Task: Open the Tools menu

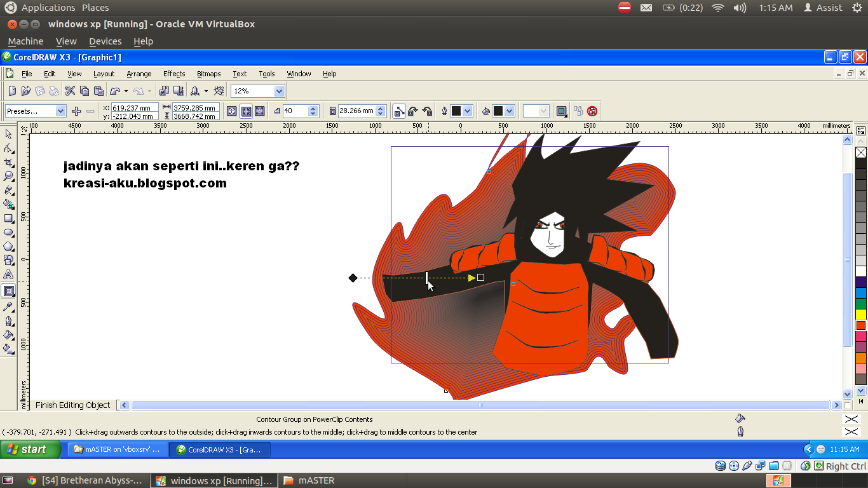Action: tap(267, 74)
